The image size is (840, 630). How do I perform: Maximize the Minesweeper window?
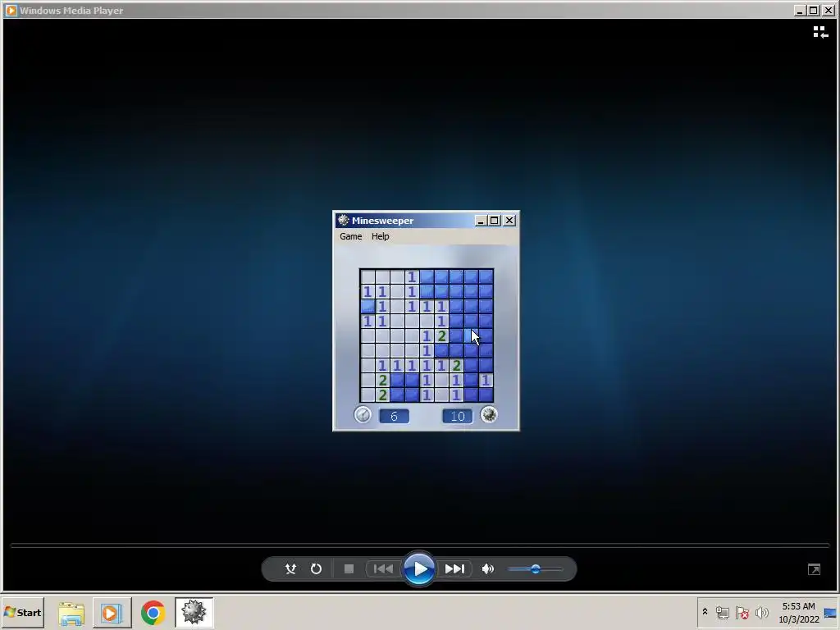[495, 220]
